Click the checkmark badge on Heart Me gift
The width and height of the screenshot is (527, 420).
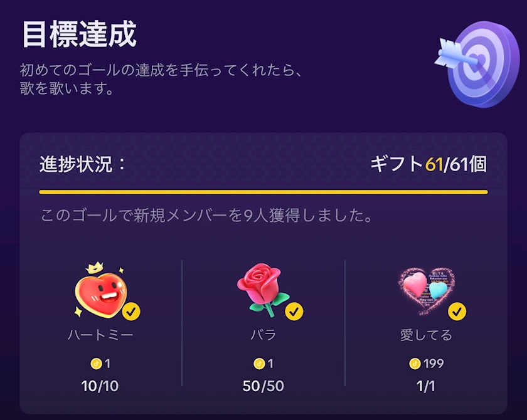pos(131,311)
